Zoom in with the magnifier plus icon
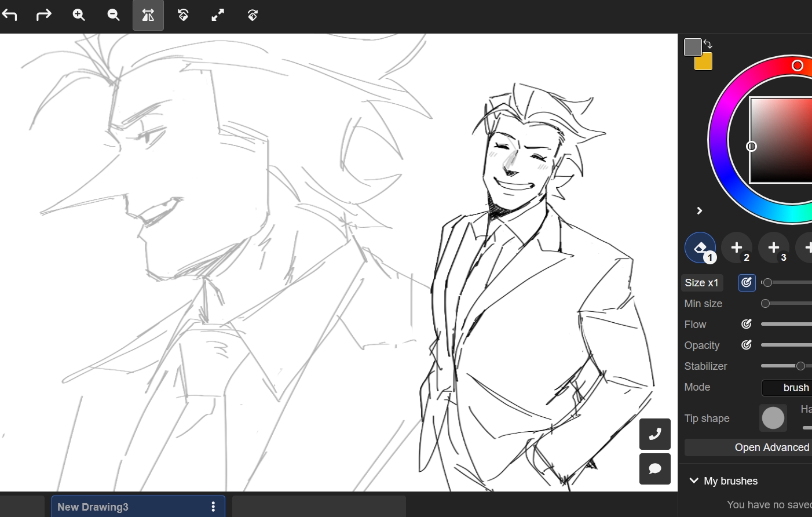This screenshot has width=812, height=517. point(79,15)
